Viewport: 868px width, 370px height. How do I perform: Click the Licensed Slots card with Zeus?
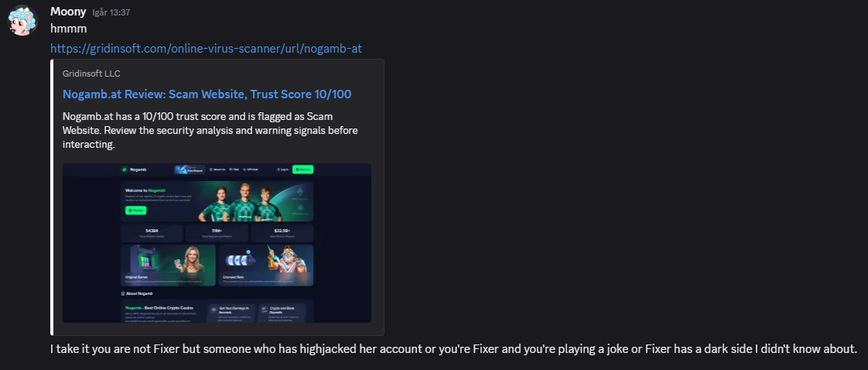click(265, 266)
